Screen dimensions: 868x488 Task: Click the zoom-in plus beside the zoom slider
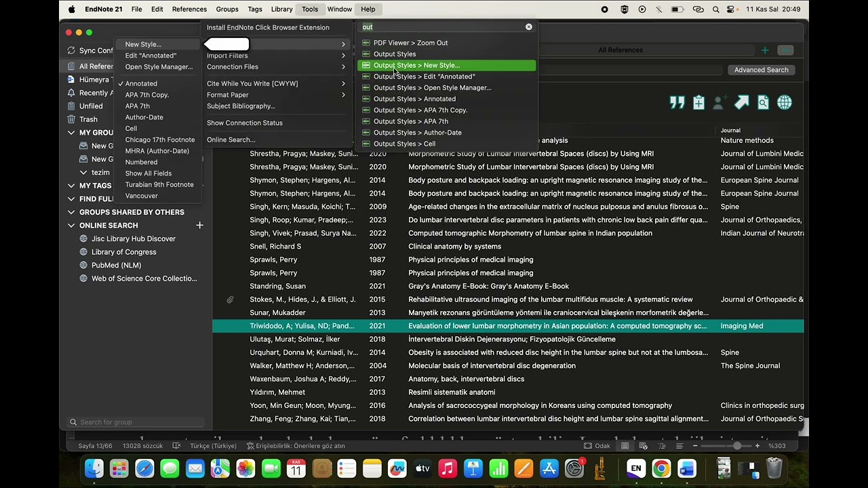click(x=757, y=446)
